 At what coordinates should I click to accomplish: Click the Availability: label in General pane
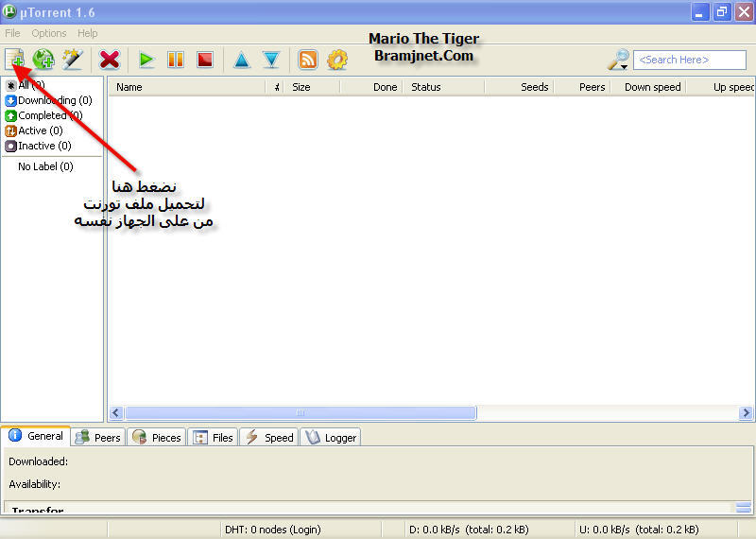[x=35, y=484]
